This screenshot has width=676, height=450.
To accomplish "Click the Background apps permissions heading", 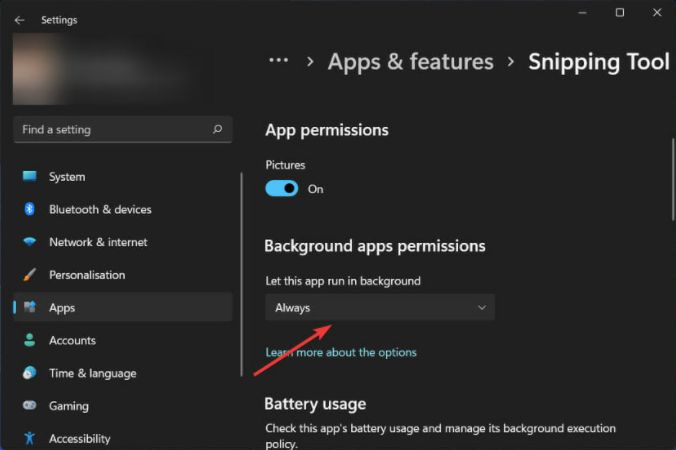I will pyautogui.click(x=375, y=246).
